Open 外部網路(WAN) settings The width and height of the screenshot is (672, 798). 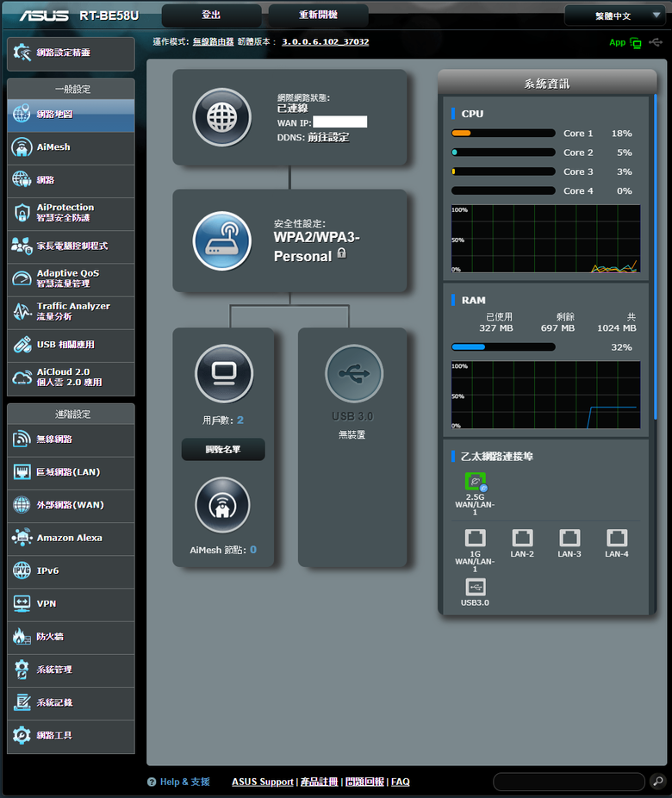71,505
